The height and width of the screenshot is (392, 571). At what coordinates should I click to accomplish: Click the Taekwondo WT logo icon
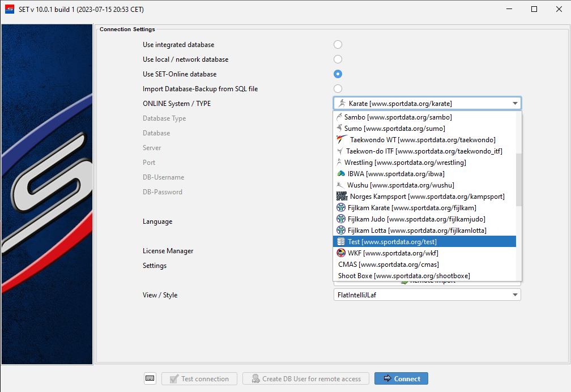coord(342,139)
